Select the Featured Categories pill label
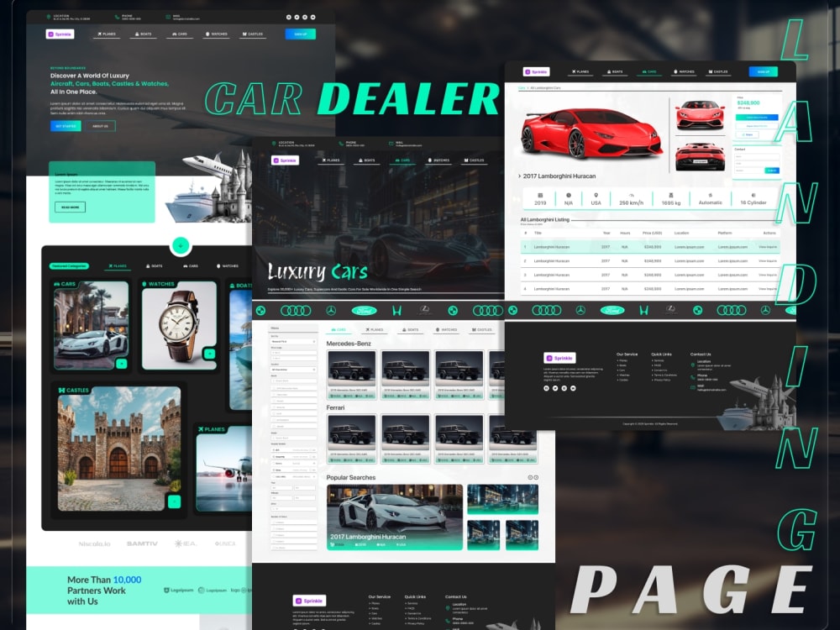This screenshot has height=630, width=840. click(x=70, y=265)
